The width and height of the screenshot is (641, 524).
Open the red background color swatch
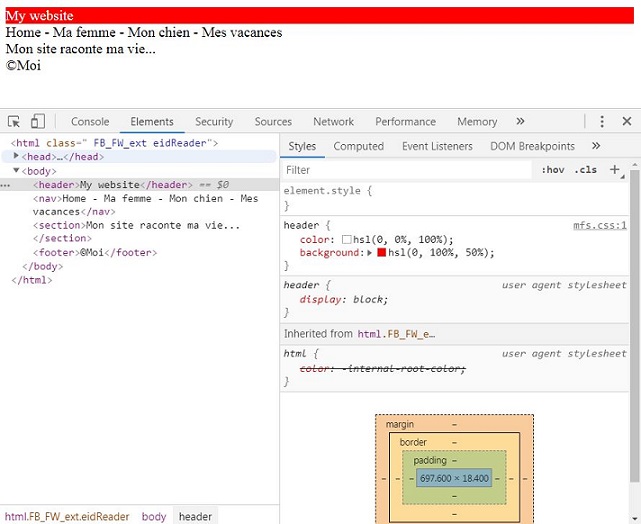coord(382,253)
